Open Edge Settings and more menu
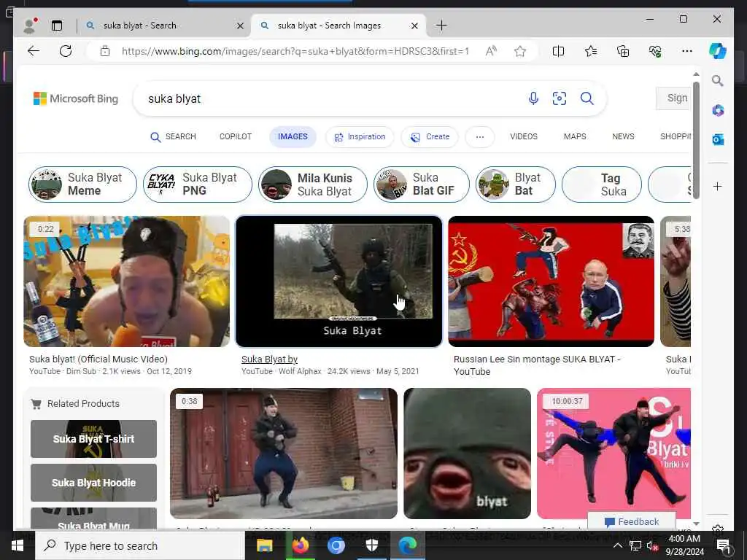The width and height of the screenshot is (747, 560). pos(687,51)
